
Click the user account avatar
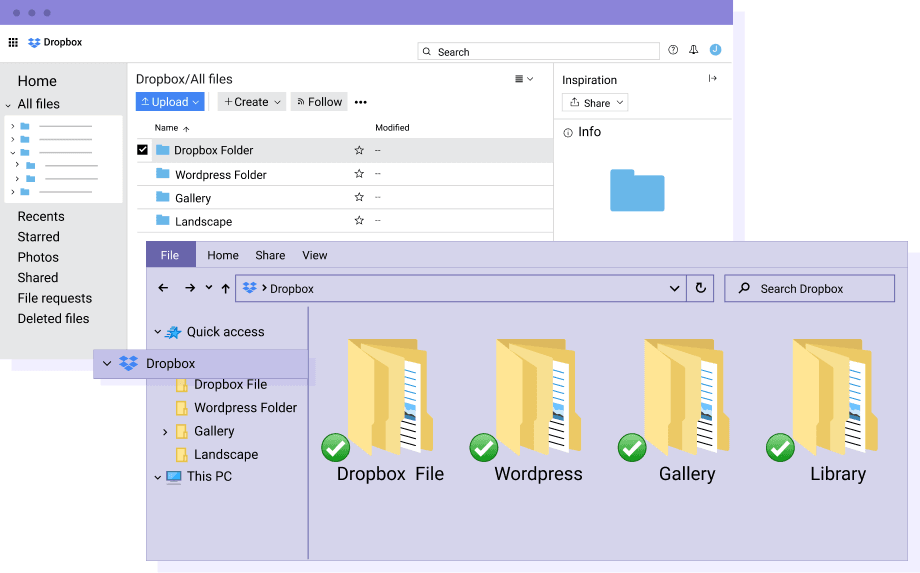(715, 50)
